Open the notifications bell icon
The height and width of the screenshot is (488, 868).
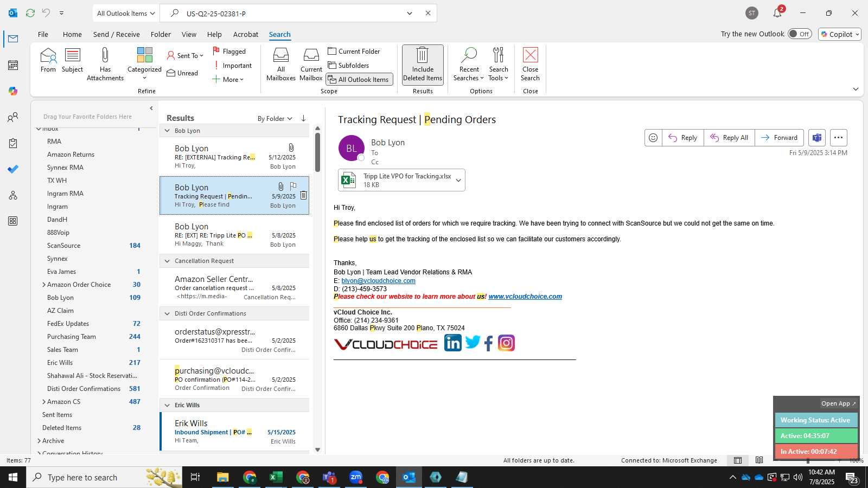coord(777,13)
